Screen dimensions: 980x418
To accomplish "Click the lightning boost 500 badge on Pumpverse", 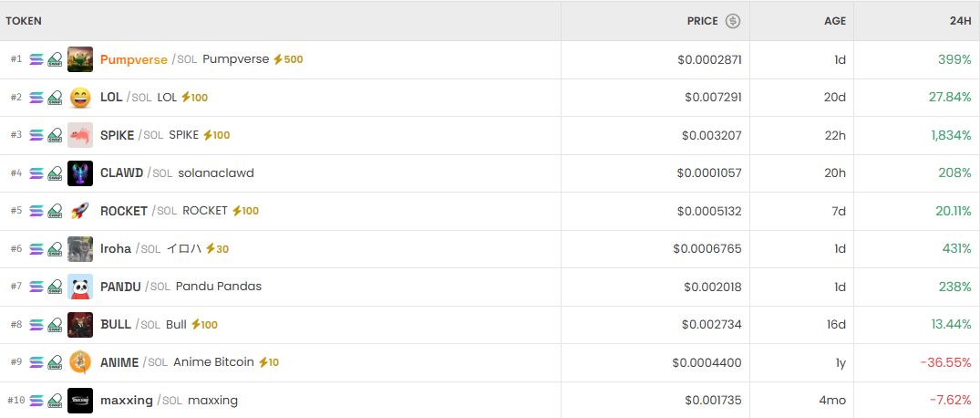I will pyautogui.click(x=288, y=59).
